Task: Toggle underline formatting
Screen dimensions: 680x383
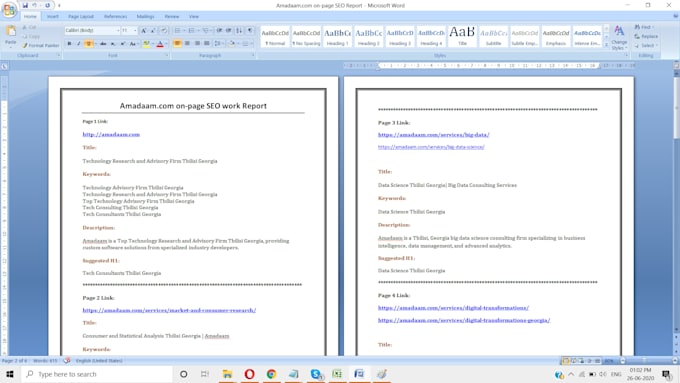Action: pos(88,43)
